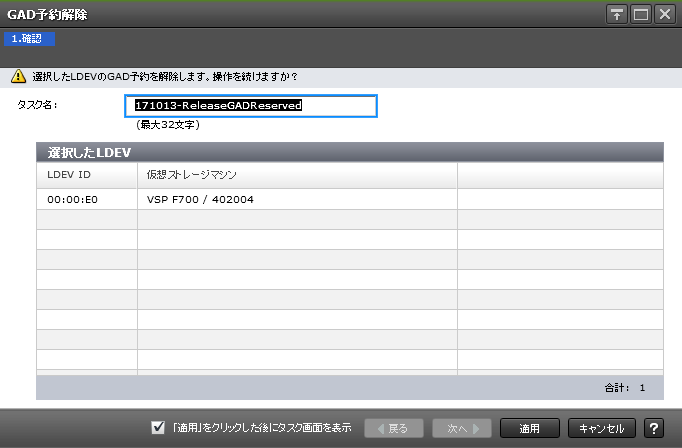Click the キャンセル button
Viewport: 682px width, 448px height.
[x=602, y=428]
